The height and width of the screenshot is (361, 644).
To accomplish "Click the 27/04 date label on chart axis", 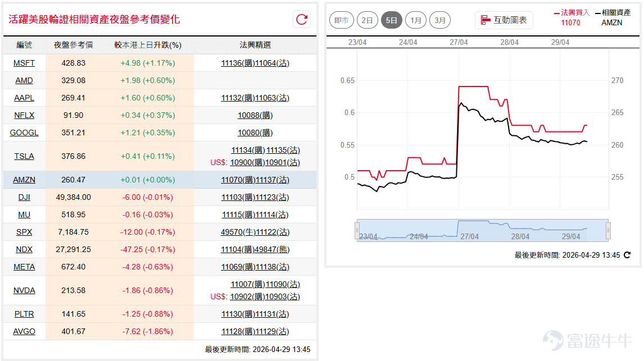I will [x=459, y=42].
